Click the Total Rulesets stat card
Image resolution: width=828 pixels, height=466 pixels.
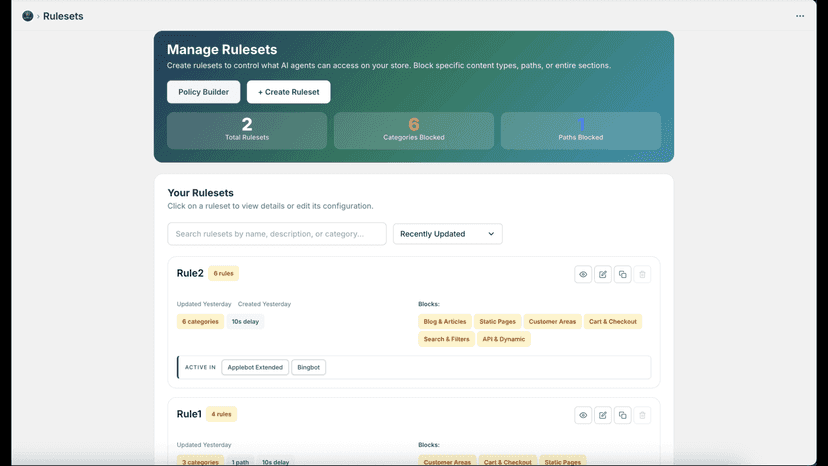click(247, 131)
